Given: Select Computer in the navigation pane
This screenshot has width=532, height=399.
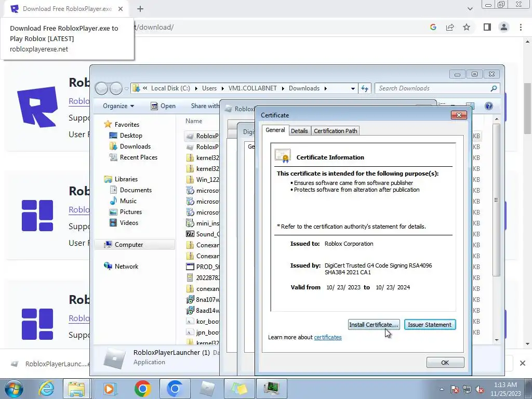Looking at the screenshot, I should pos(135,245).
